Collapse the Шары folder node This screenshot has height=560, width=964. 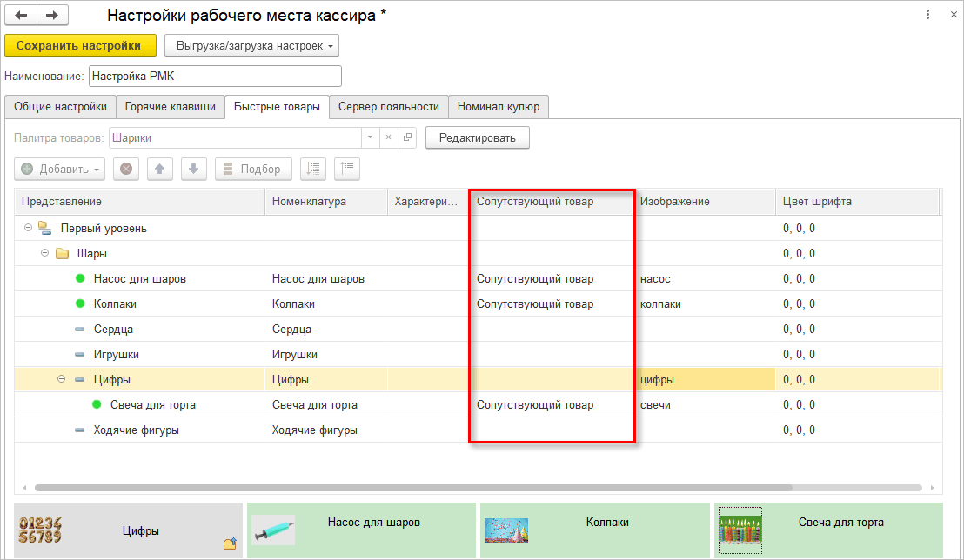click(x=45, y=253)
